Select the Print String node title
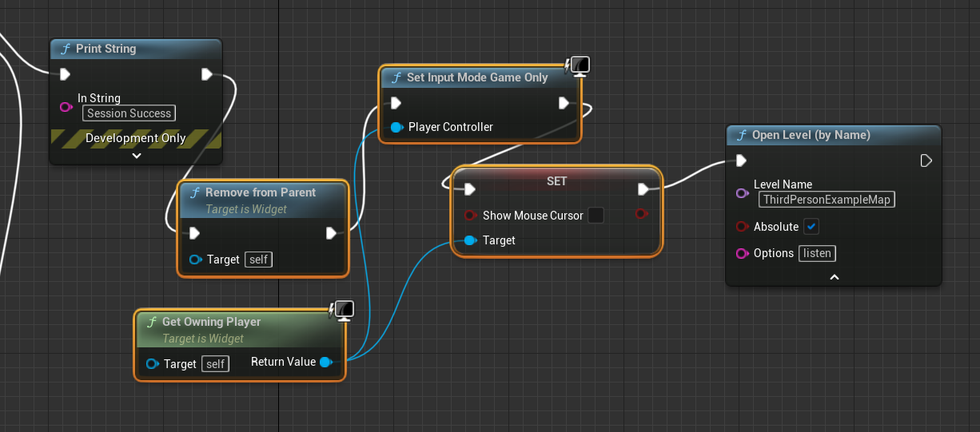Screen dimensions: 980x432 pos(106,49)
